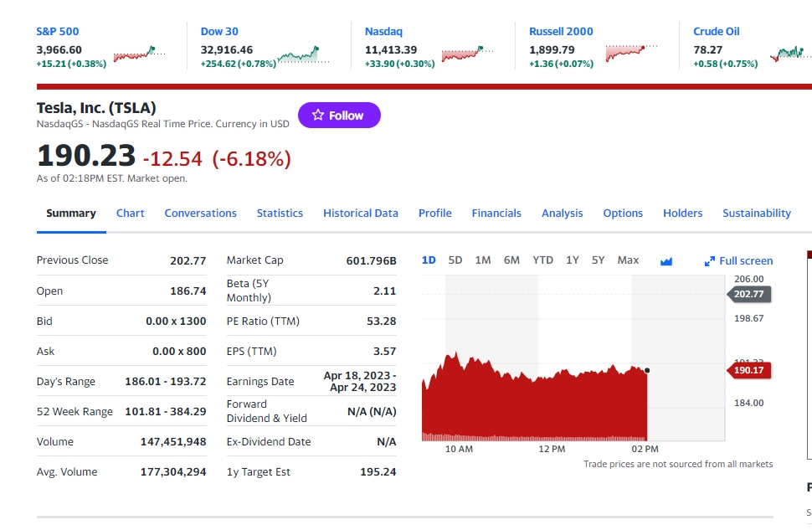The height and width of the screenshot is (530, 812).
Task: Open the Historical Data tab
Action: (x=361, y=214)
